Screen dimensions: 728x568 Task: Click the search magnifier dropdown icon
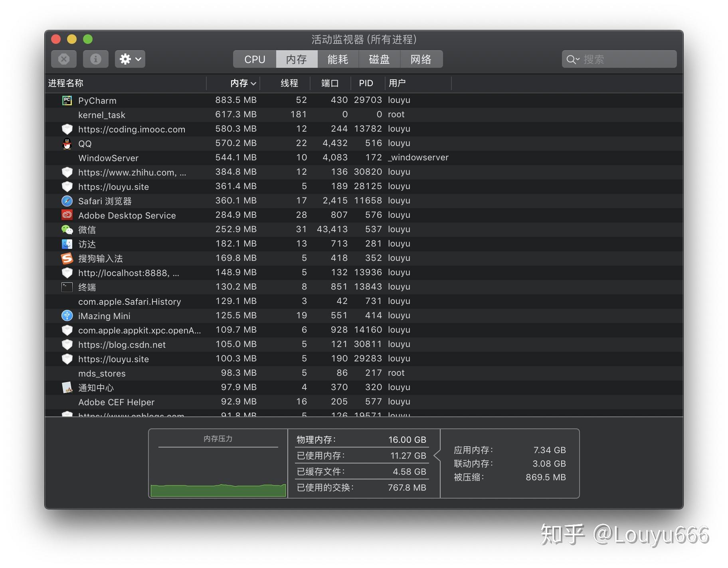tap(573, 59)
